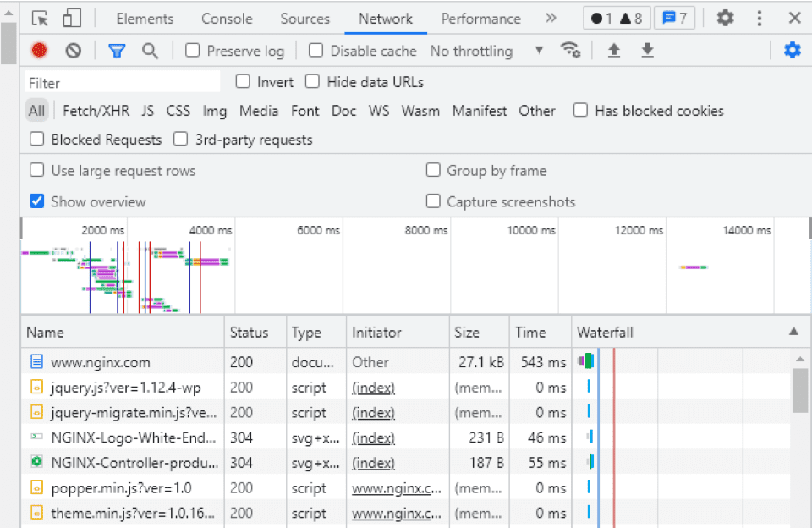The height and width of the screenshot is (528, 812).
Task: Expand hidden panel tabs with the chevron
Action: point(551,17)
